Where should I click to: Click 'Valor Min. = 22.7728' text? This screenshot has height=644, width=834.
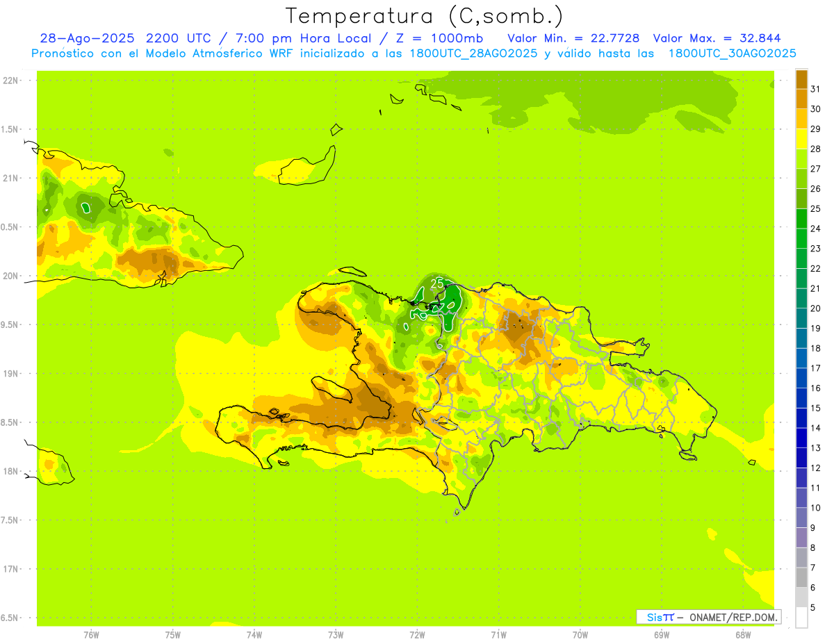click(574, 38)
